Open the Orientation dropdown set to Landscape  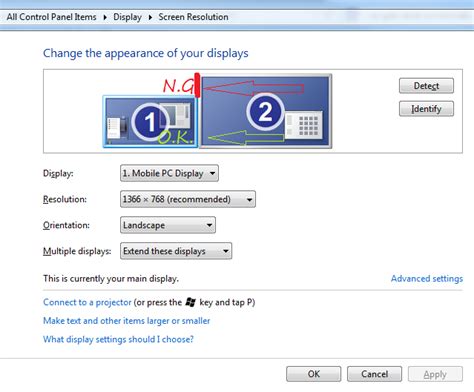click(x=168, y=225)
